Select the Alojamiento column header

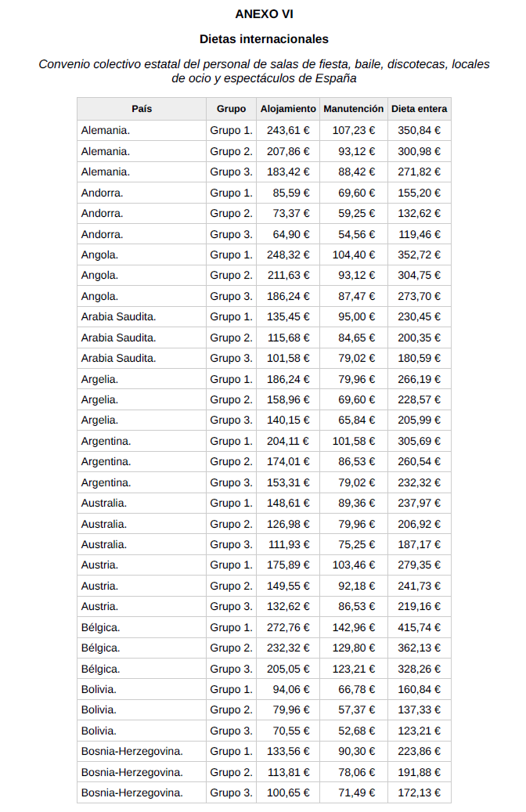coord(288,109)
